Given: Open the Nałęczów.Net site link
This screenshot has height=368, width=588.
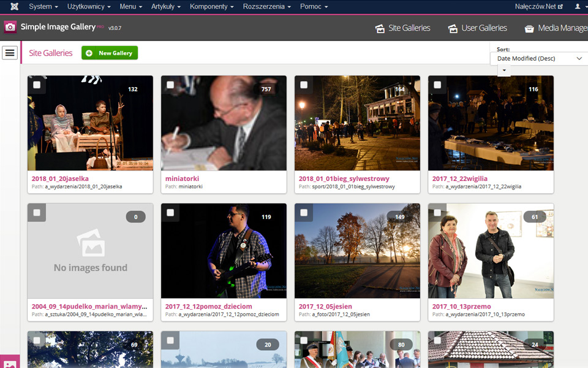Looking at the screenshot, I should coord(538,6).
